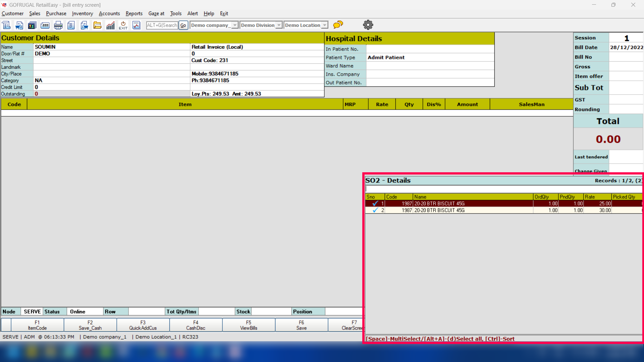Click the yellow chat bubbles icon
Viewport: 644px width, 362px height.
pos(338,25)
